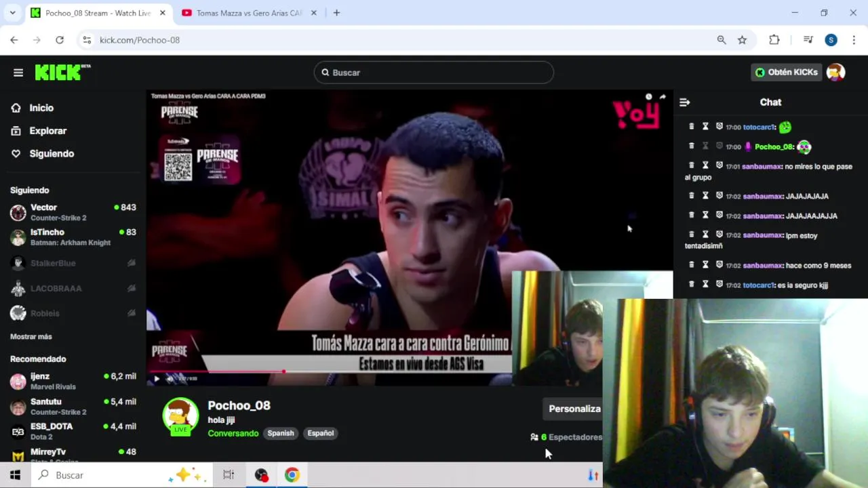Collapse the chat panel with the arrow icon

tap(684, 102)
